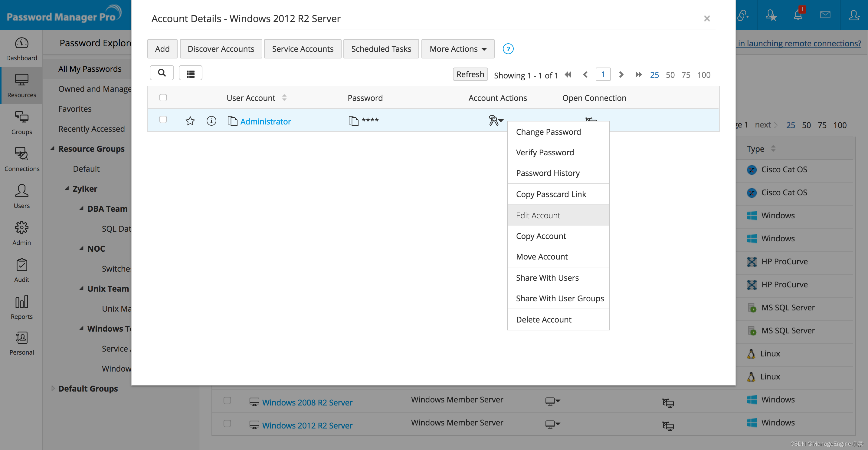
Task: Click page size selector showing 25
Action: (x=654, y=74)
